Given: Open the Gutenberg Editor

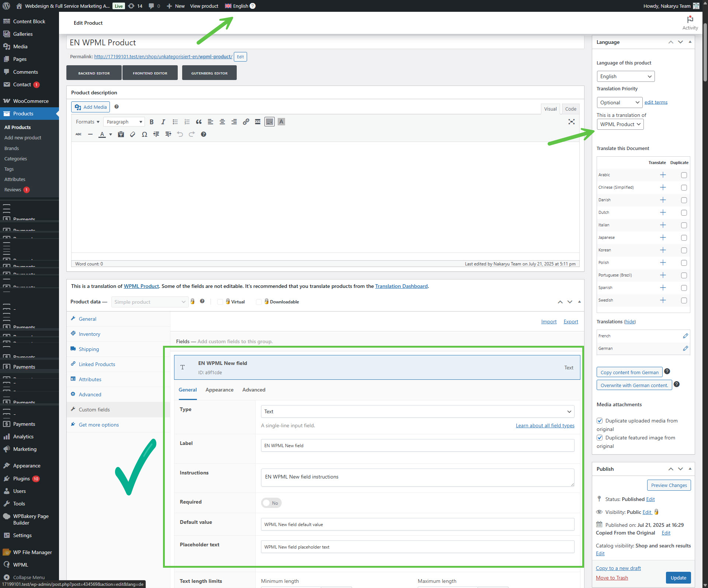Looking at the screenshot, I should click(x=209, y=73).
